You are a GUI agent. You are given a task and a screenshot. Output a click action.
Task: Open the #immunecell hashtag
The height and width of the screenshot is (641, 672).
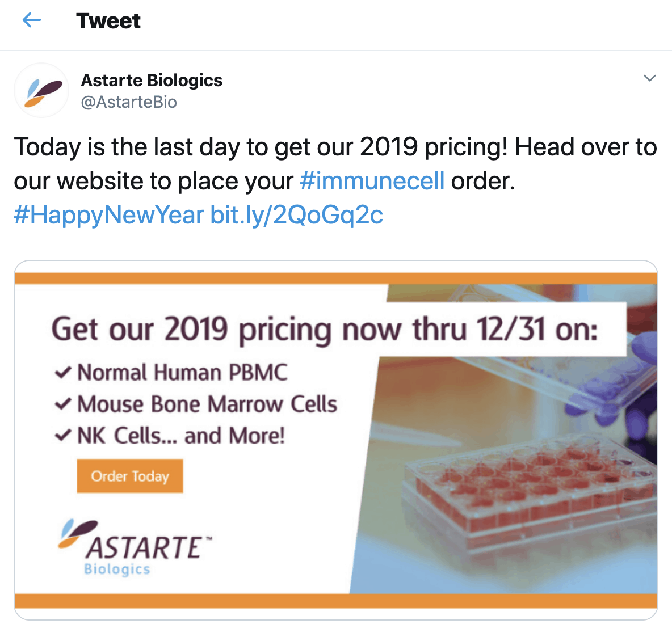372,181
